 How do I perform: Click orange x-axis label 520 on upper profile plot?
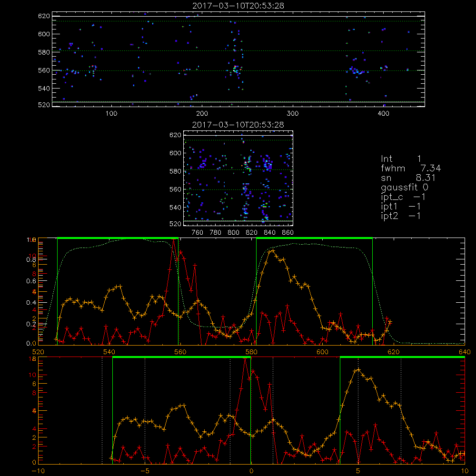tap(38, 352)
